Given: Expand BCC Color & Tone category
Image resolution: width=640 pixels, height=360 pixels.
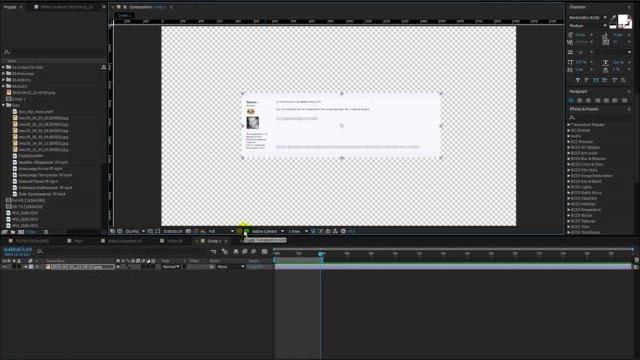Looking at the screenshot, I should (x=569, y=164).
